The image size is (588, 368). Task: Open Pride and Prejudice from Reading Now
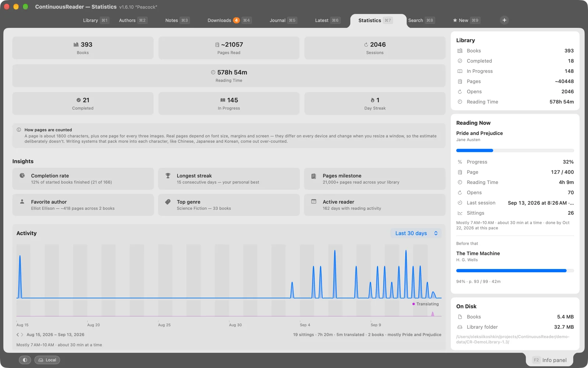point(479,133)
